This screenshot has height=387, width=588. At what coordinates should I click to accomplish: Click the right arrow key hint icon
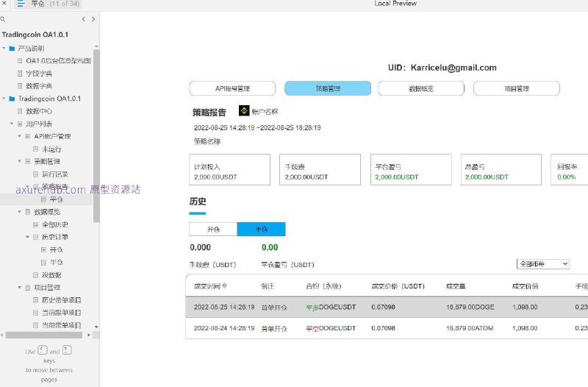pyautogui.click(x=67, y=350)
